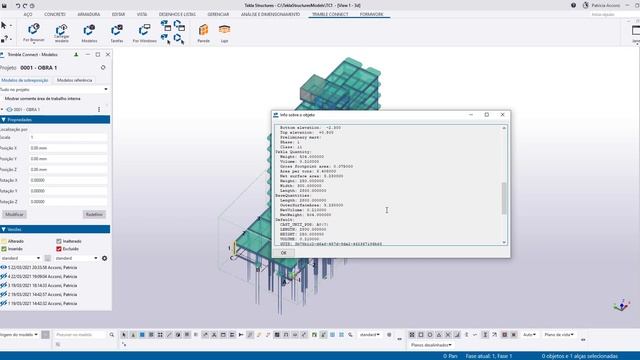The height and width of the screenshot is (360, 640).
Task: Click the X intersection snap icon
Action: point(448,335)
